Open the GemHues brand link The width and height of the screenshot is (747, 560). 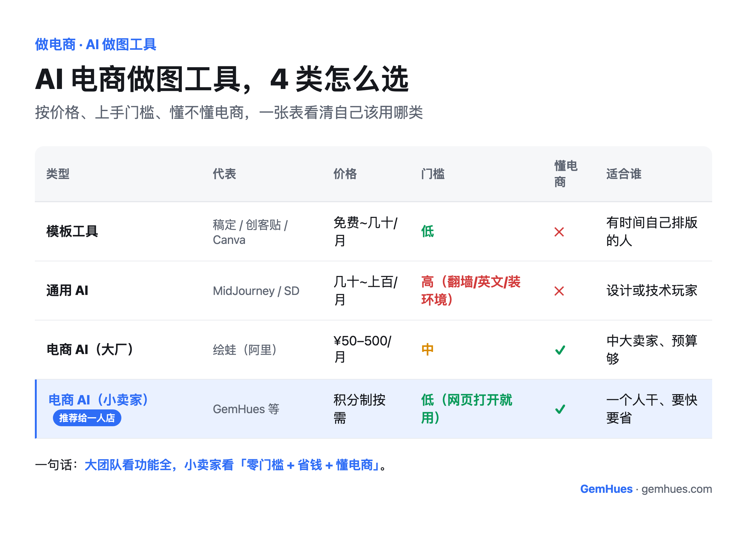(x=606, y=489)
